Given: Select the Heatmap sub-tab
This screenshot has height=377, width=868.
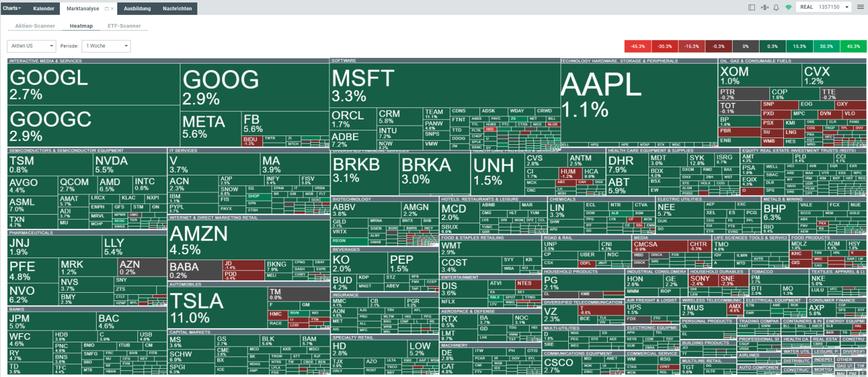Looking at the screenshot, I should (x=82, y=26).
